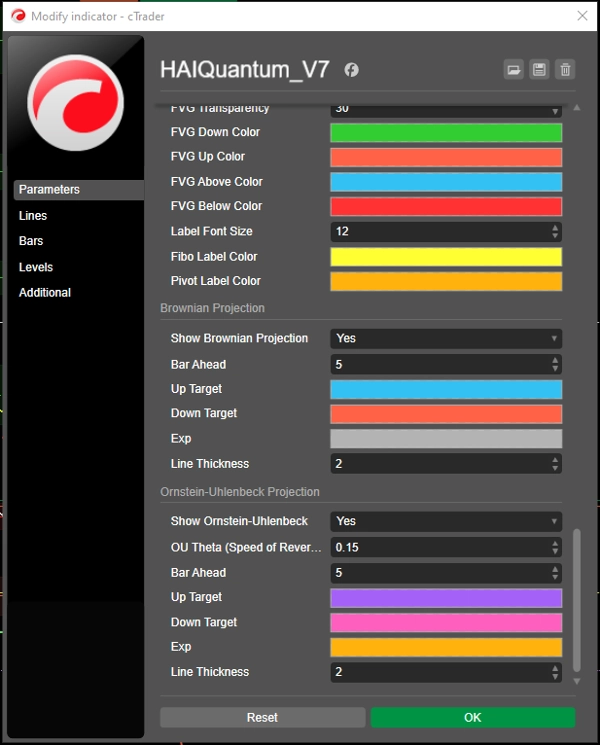
Task: Click the save preset floppy disk icon
Action: [539, 70]
